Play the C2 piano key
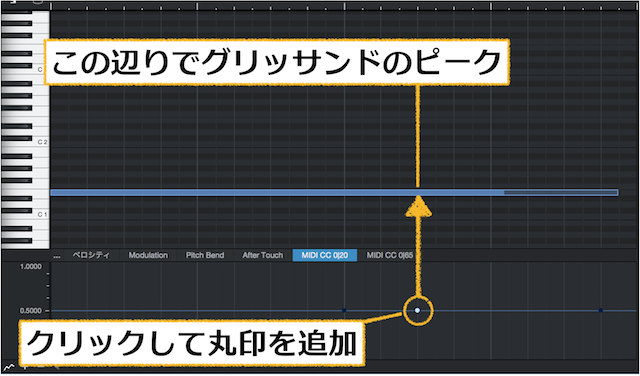The height and width of the screenshot is (376, 640). pos(25,142)
